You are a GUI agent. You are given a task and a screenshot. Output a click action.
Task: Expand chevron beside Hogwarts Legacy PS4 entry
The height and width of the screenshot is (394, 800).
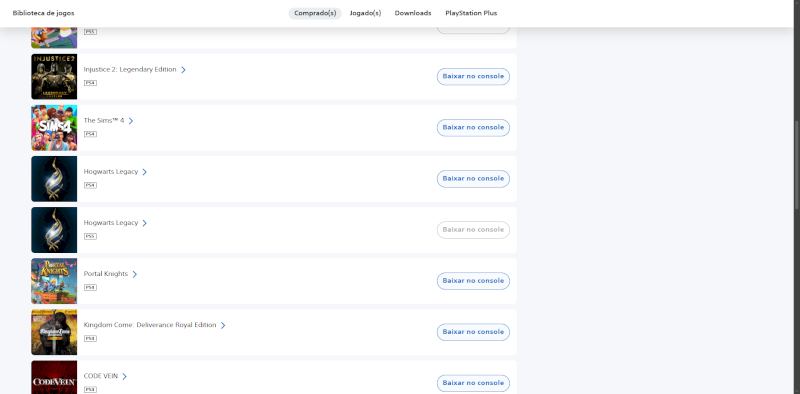click(144, 172)
